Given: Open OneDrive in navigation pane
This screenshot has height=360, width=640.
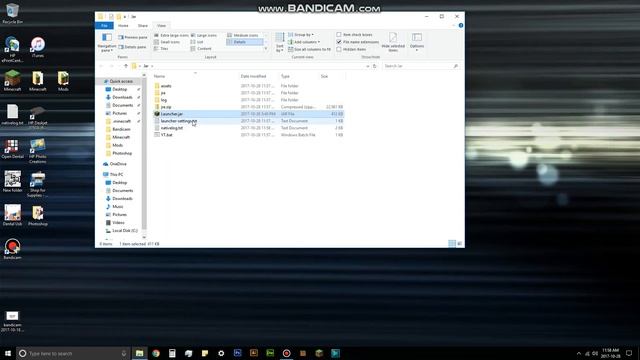Looking at the screenshot, I should [x=118, y=164].
